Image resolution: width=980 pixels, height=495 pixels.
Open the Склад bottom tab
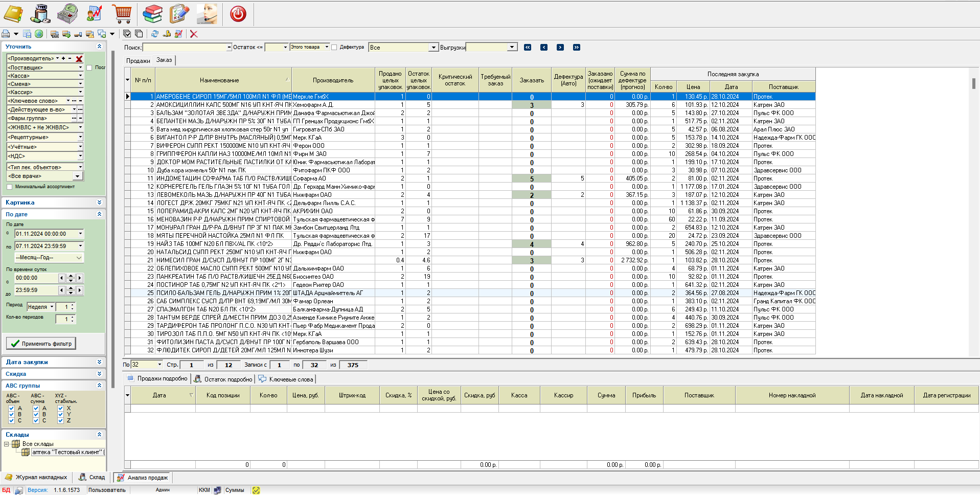pos(92,477)
